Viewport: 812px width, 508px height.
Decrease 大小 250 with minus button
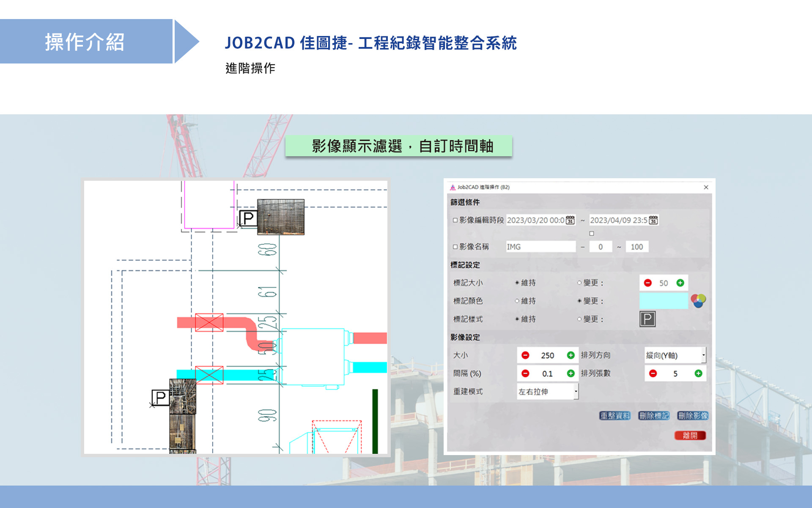[x=525, y=355]
